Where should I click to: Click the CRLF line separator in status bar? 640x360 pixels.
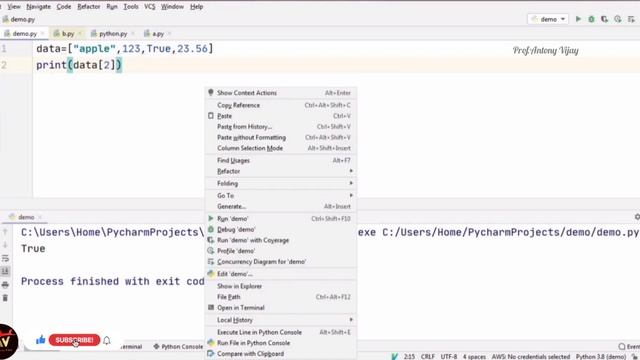428,356
